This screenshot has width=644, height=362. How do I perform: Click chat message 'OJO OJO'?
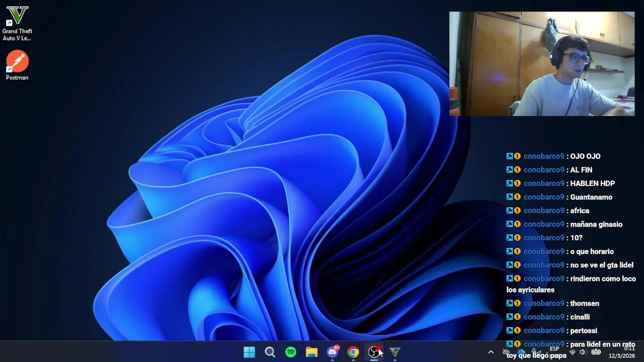[x=585, y=156]
